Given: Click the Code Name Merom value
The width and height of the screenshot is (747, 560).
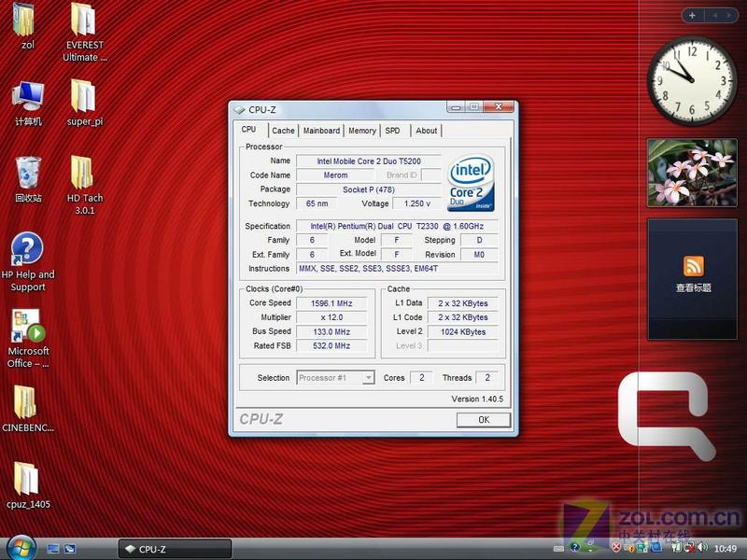Looking at the screenshot, I should click(335, 175).
